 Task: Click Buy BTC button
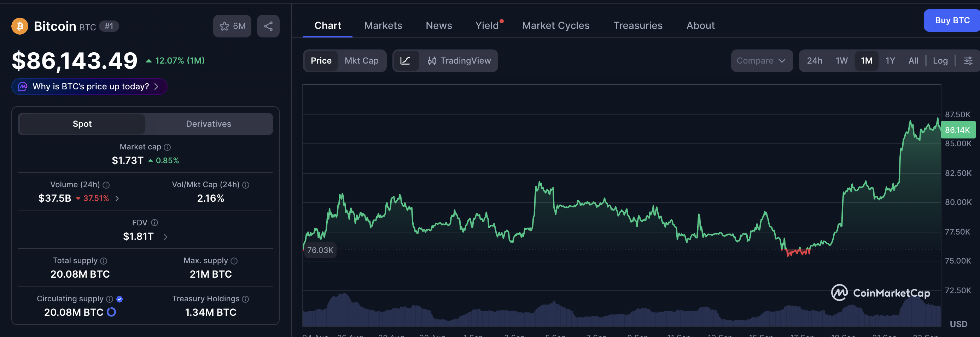coord(952,20)
